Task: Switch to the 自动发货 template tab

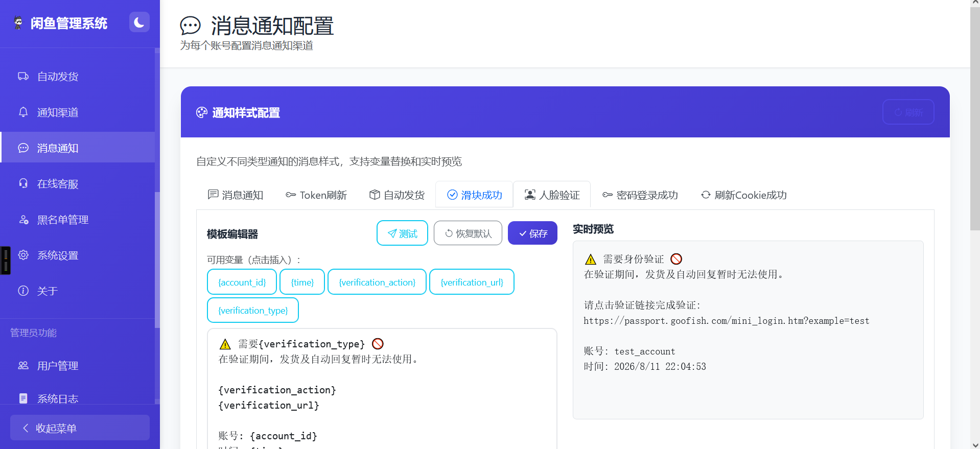Action: (397, 195)
